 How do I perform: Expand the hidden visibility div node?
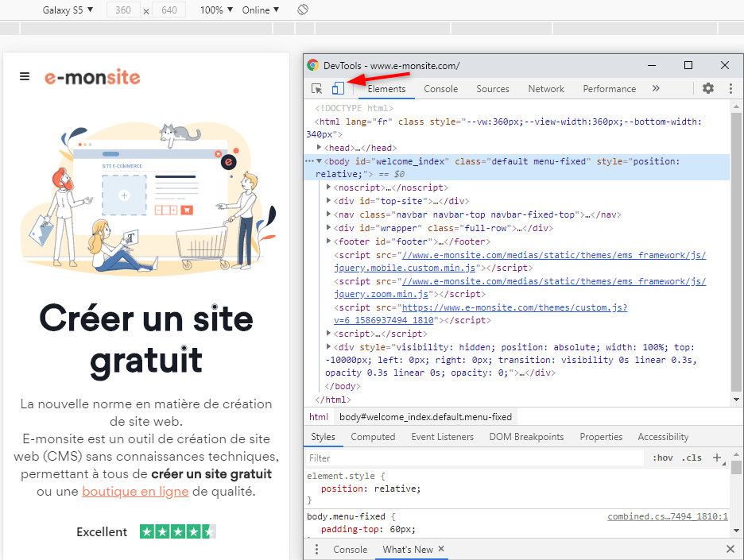(x=328, y=346)
